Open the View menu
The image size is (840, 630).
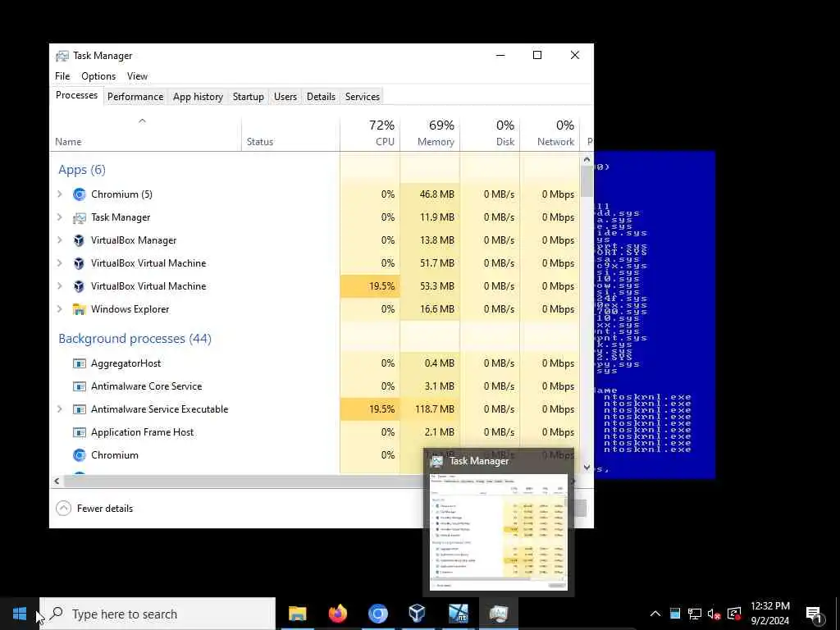click(137, 76)
